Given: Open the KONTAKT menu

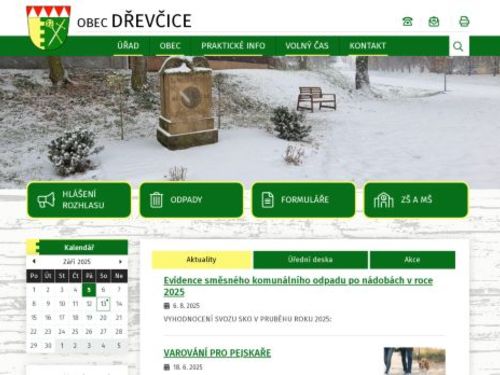Looking at the screenshot, I should 368,46.
